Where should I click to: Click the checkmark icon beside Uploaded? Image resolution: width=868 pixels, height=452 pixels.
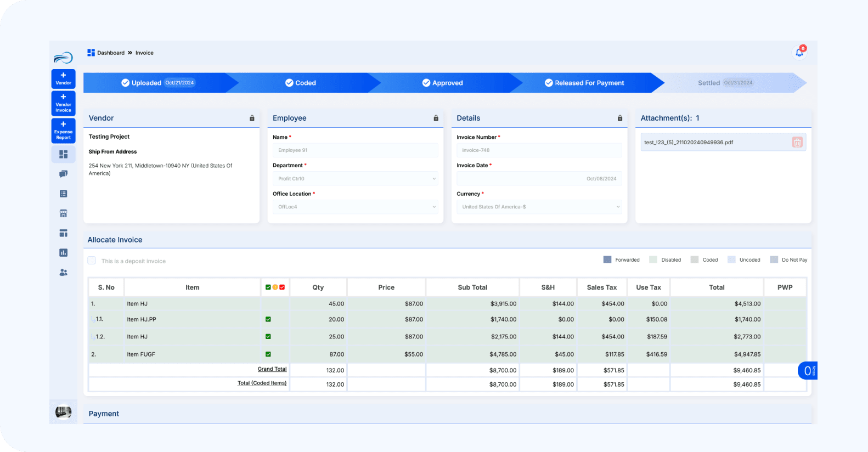(x=126, y=83)
